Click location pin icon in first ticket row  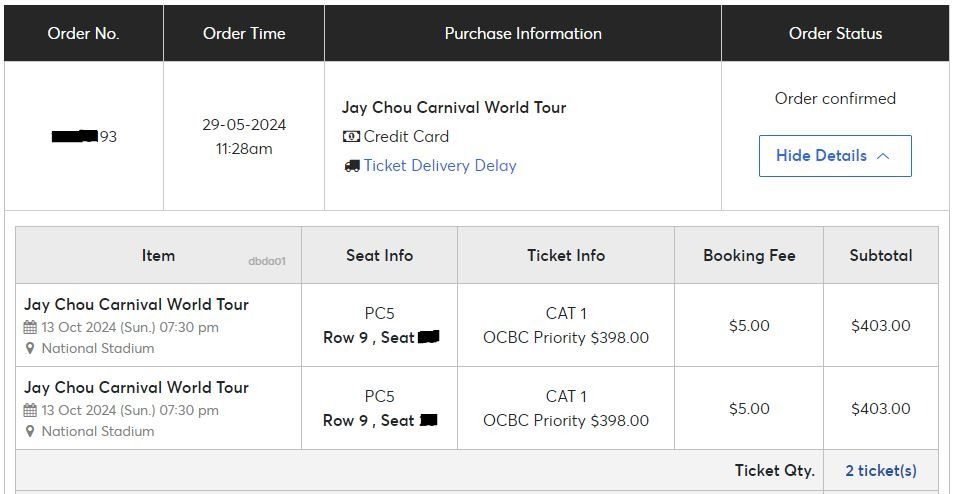[x=30, y=348]
